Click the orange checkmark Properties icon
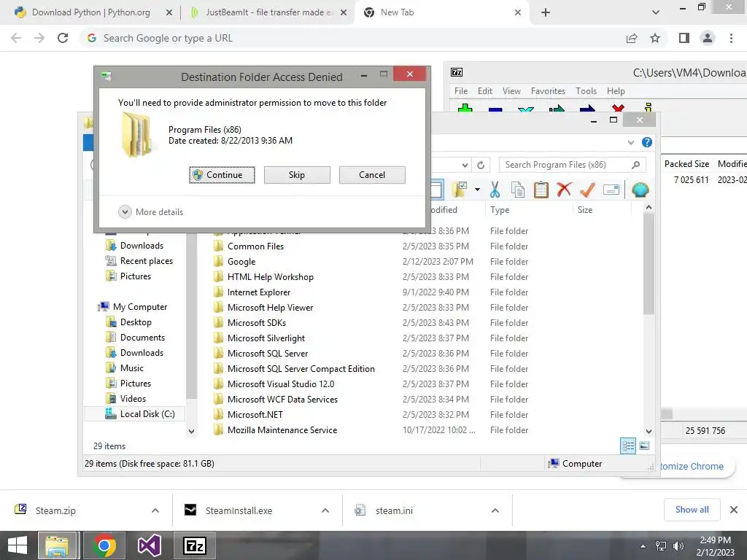This screenshot has width=747, height=560. (587, 190)
